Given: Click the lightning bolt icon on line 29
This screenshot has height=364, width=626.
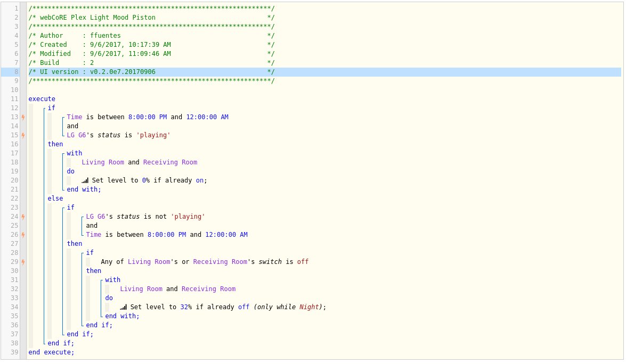Looking at the screenshot, I should tap(23, 262).
